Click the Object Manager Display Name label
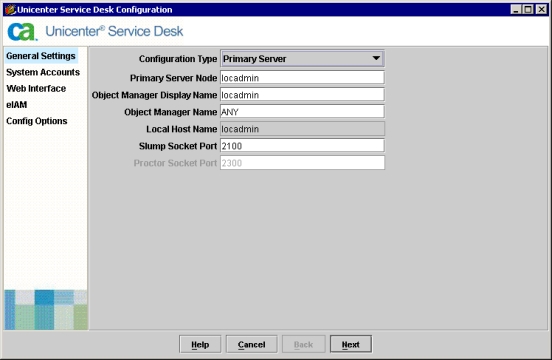Viewport: 552px width, 360px height. (x=154, y=95)
